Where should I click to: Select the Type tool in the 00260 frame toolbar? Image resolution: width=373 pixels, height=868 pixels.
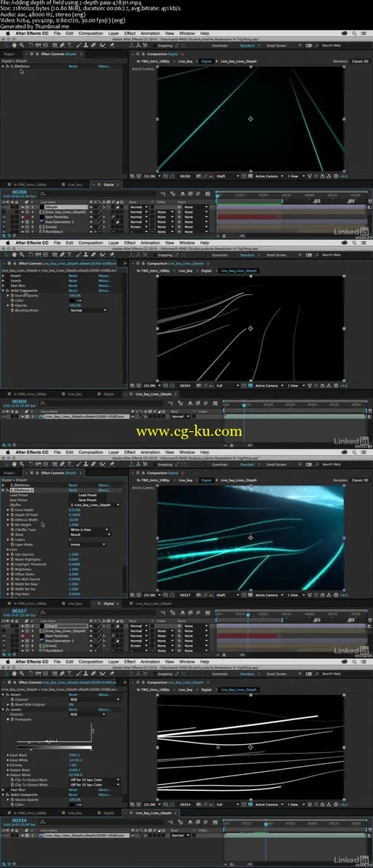point(69,45)
